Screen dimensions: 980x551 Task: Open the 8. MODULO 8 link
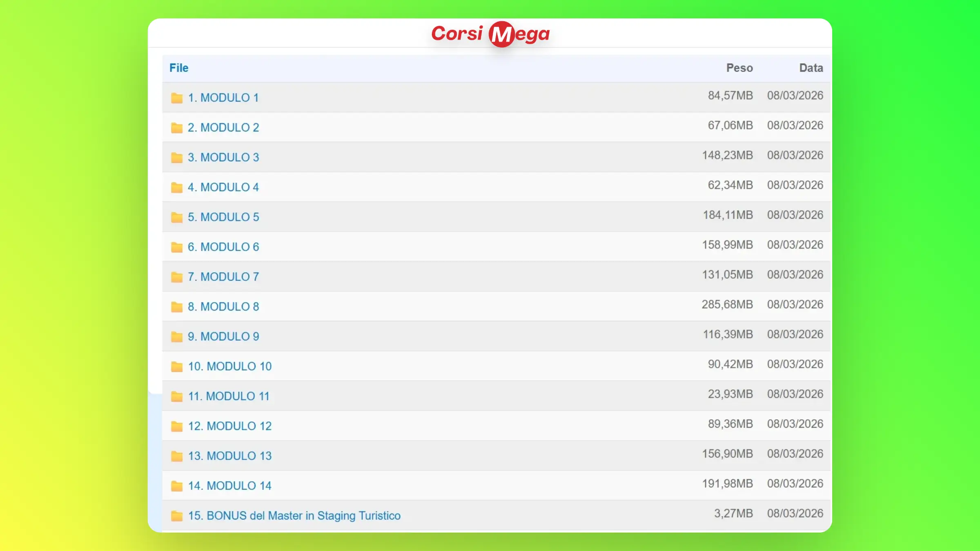[x=223, y=307]
